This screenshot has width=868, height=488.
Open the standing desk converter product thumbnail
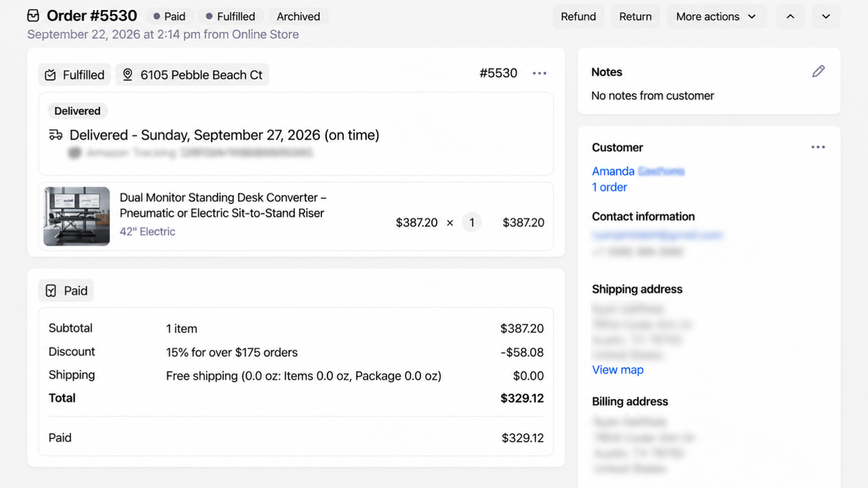coord(77,217)
